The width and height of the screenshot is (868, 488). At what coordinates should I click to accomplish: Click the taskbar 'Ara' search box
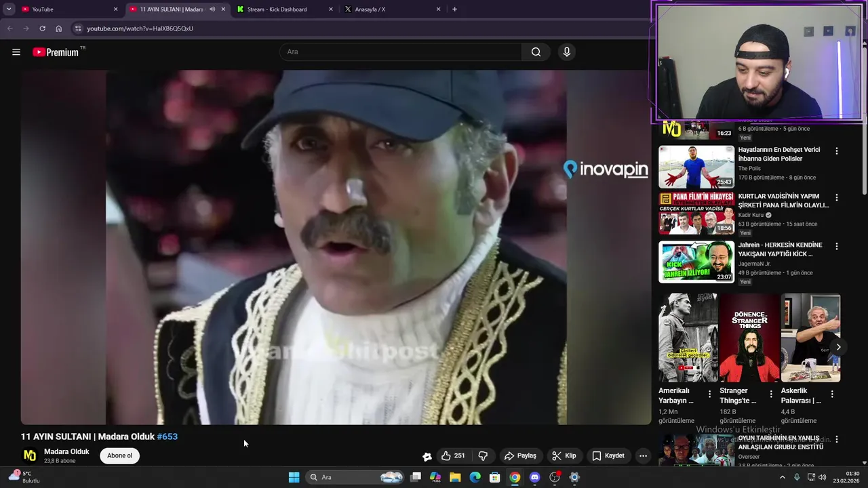coord(355,477)
